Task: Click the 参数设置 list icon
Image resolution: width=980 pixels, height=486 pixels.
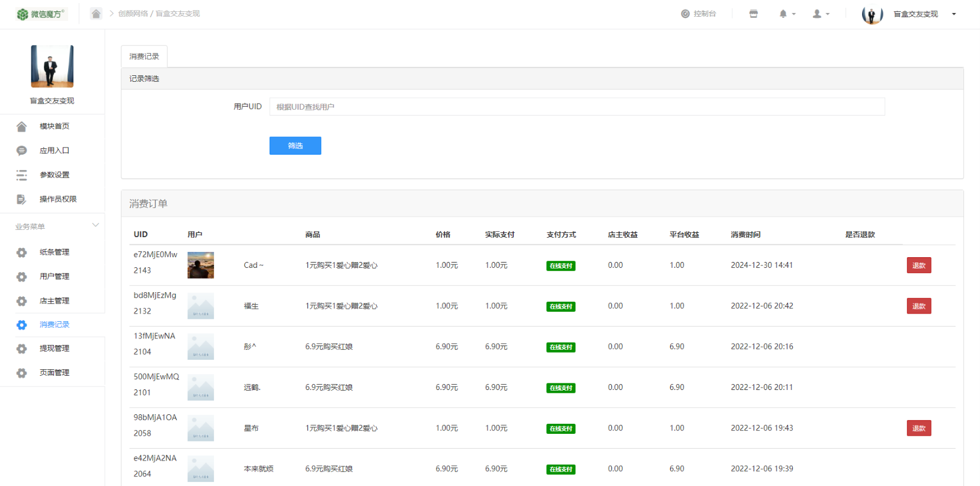Action: pos(22,175)
